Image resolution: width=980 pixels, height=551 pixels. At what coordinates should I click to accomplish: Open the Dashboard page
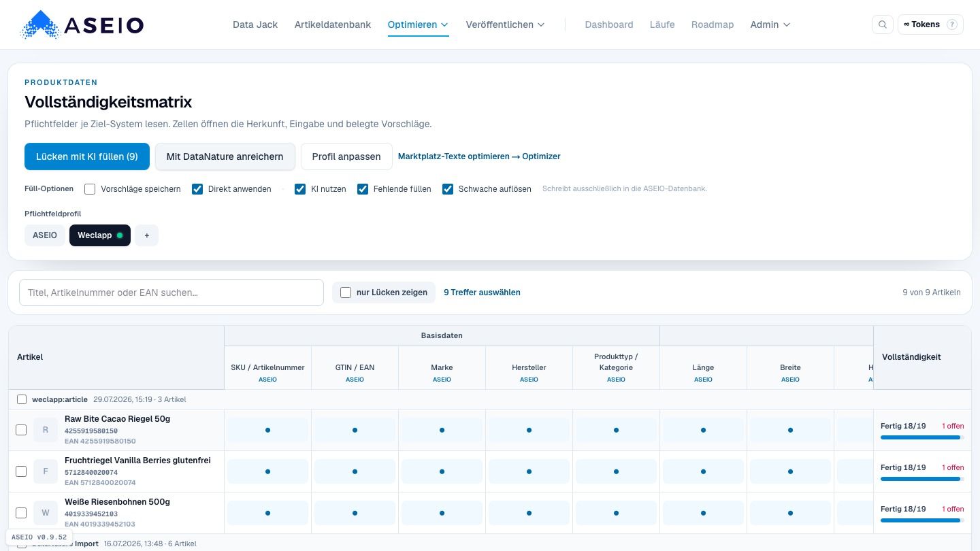(x=609, y=24)
